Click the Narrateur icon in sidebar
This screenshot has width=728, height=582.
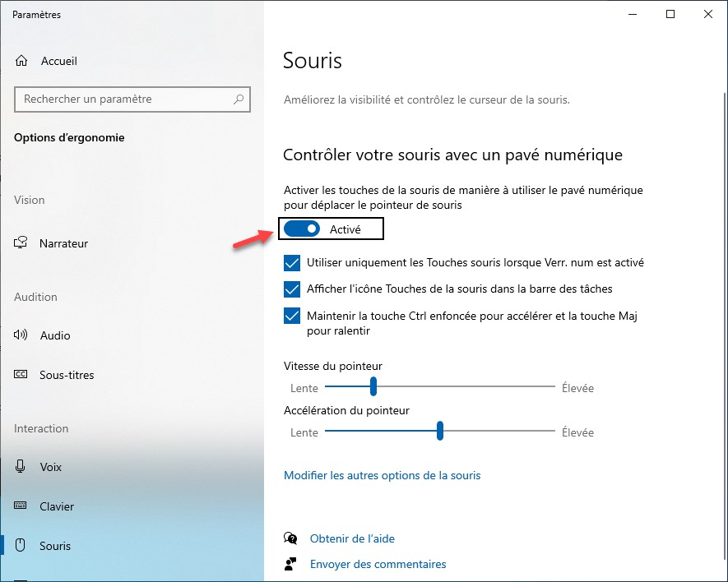[21, 242]
